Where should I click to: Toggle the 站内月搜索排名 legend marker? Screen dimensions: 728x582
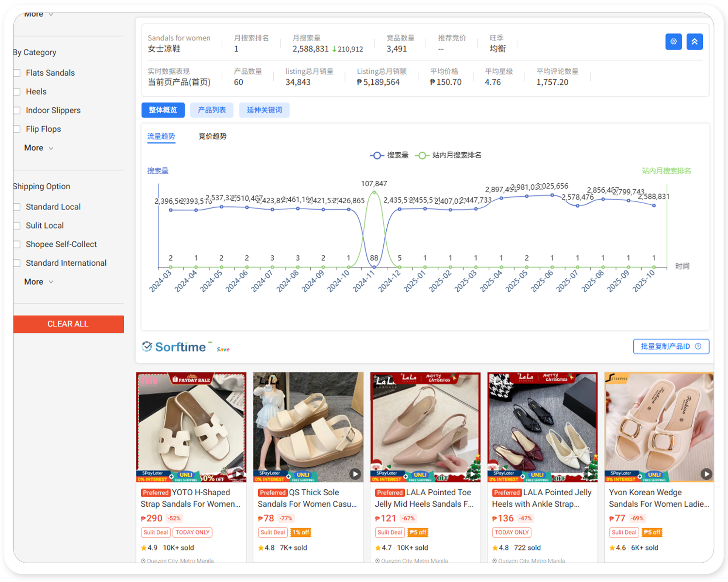422,155
